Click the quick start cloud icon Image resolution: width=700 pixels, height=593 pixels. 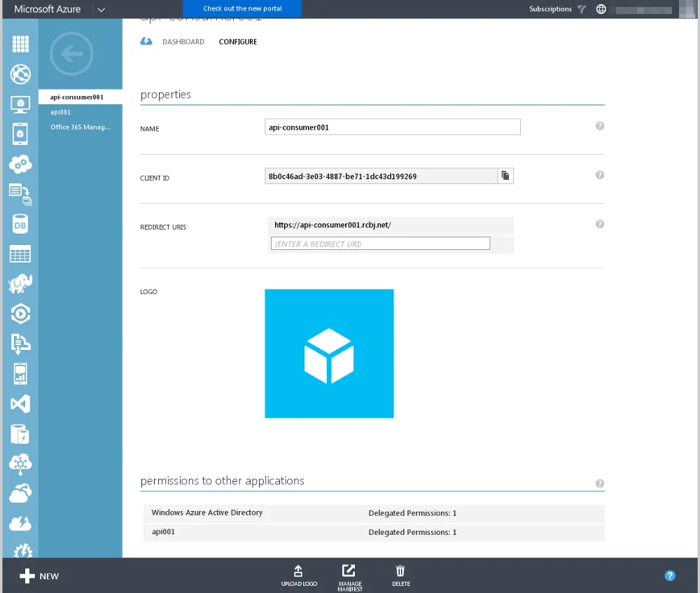pyautogui.click(x=146, y=41)
